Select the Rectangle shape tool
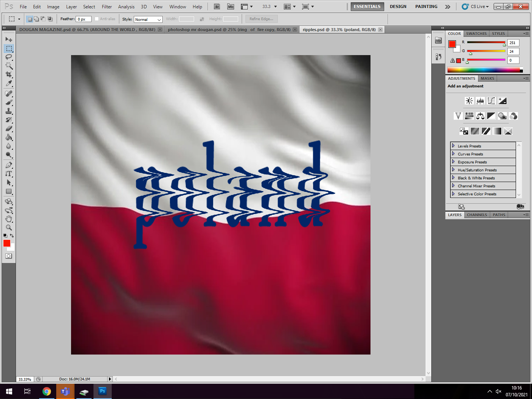The image size is (532, 399). tap(9, 191)
